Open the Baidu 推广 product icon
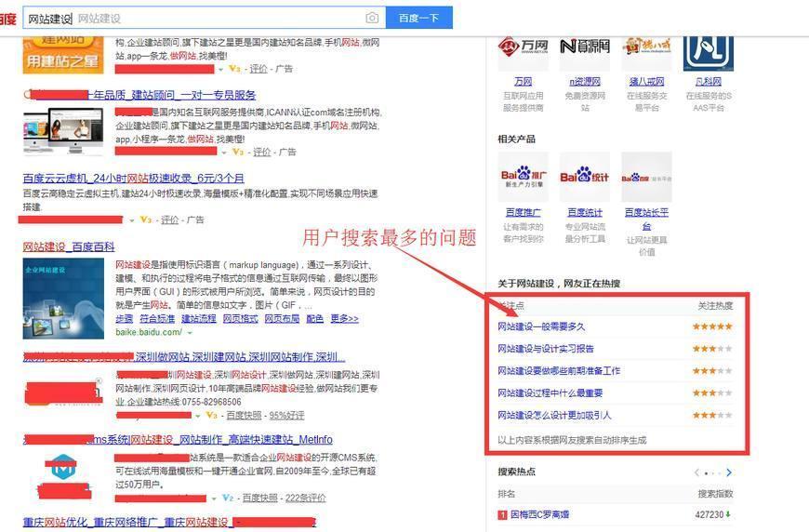This screenshot has height=532, width=809. [523, 177]
